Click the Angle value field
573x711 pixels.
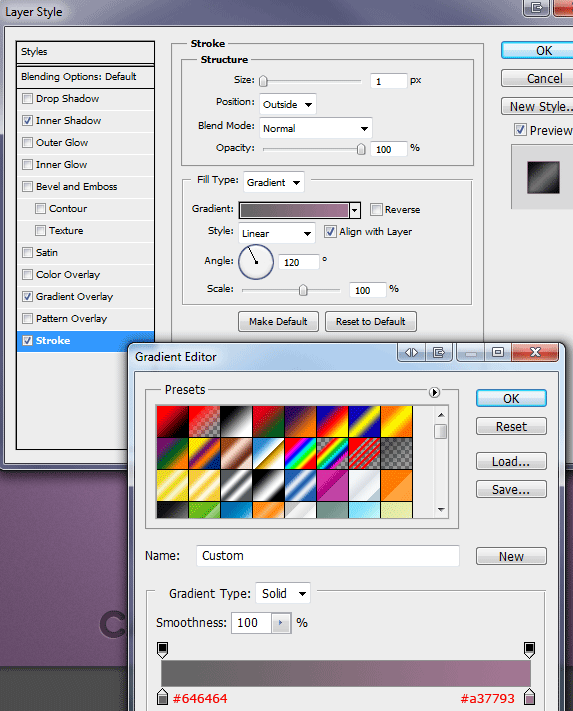pos(299,262)
